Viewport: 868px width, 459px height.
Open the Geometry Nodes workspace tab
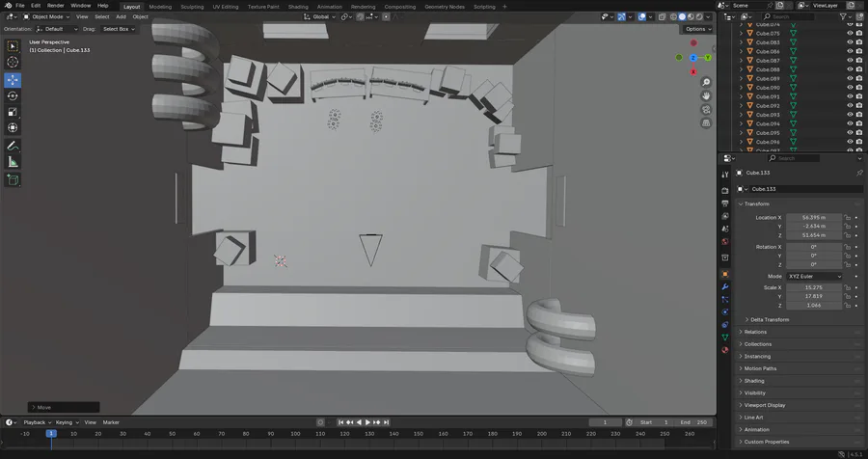point(445,7)
